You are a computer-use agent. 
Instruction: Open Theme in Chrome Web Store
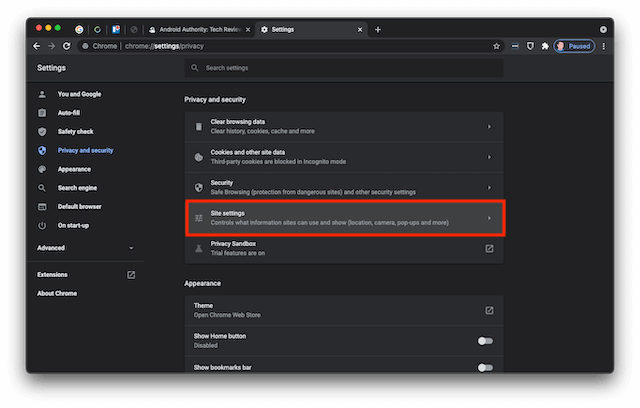pyautogui.click(x=344, y=310)
